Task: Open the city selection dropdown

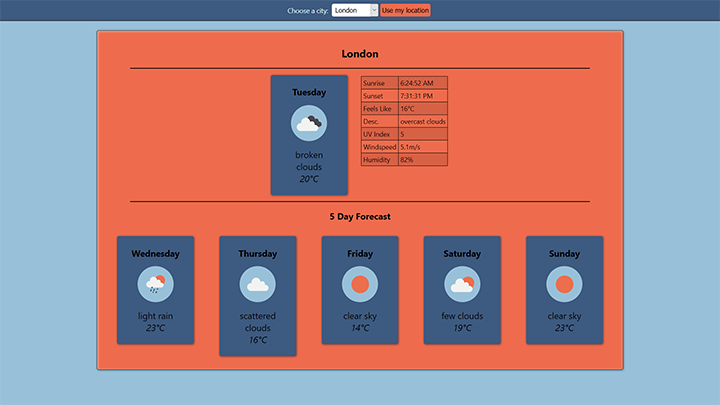Action: click(x=354, y=10)
